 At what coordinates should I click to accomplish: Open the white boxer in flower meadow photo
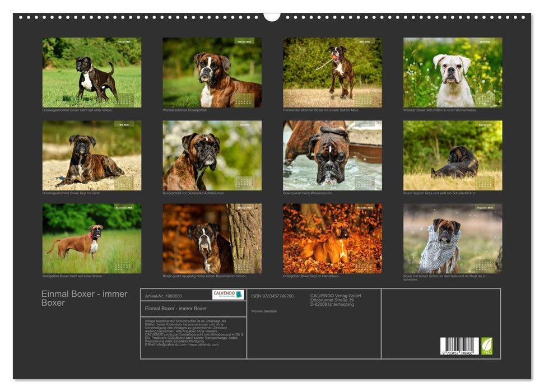pyautogui.click(x=453, y=72)
